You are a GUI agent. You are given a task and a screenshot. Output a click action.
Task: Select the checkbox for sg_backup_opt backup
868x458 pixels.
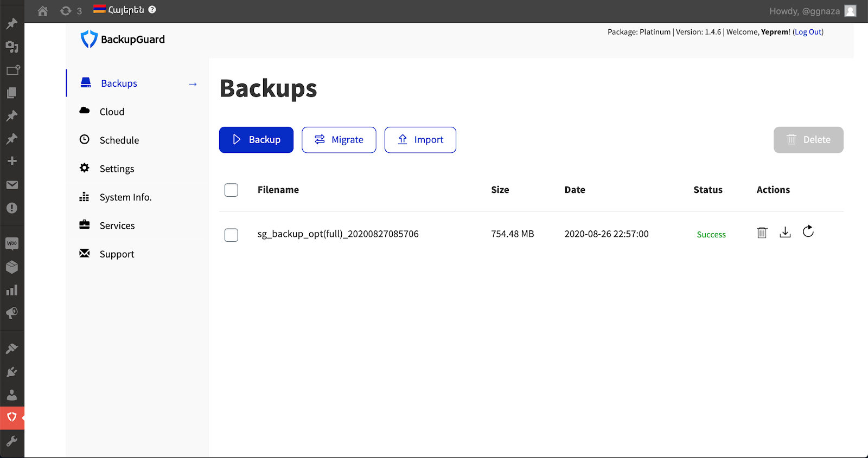click(x=231, y=235)
